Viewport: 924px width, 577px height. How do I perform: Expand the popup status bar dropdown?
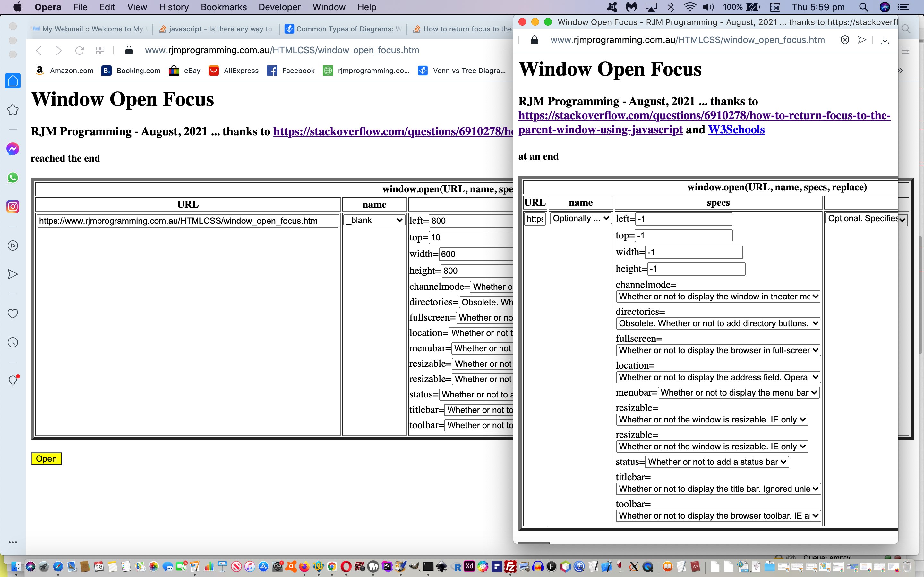[717, 462]
